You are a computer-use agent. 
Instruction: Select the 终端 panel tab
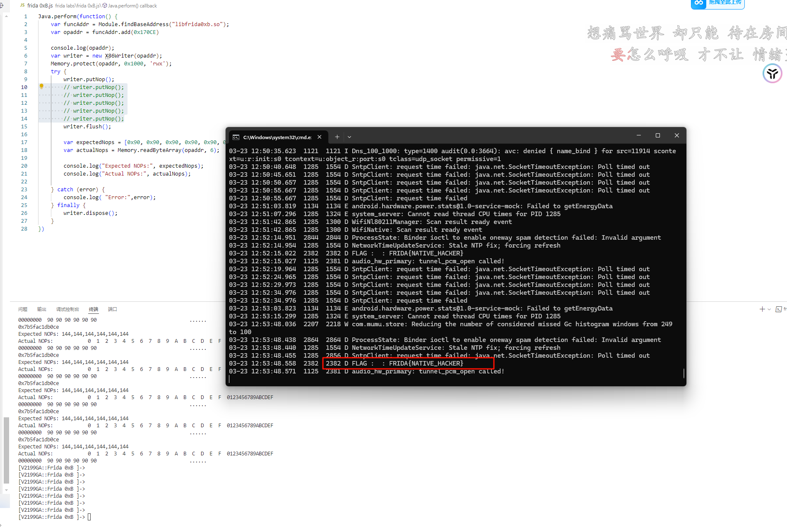pos(94,309)
